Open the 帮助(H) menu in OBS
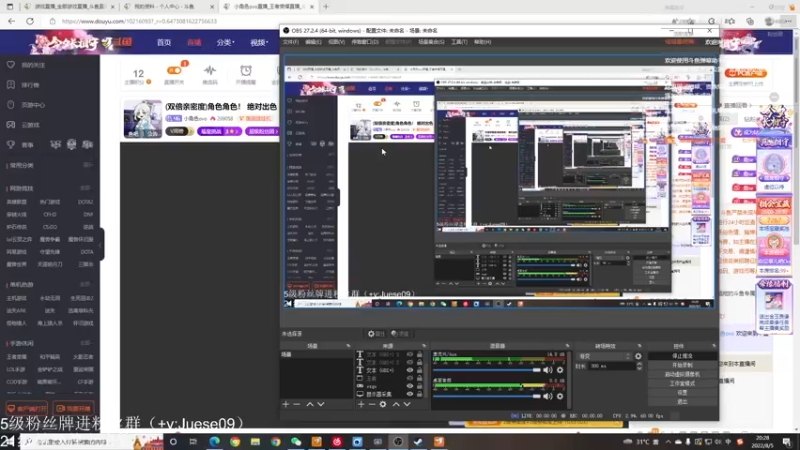The width and height of the screenshot is (800, 450). pos(482,42)
